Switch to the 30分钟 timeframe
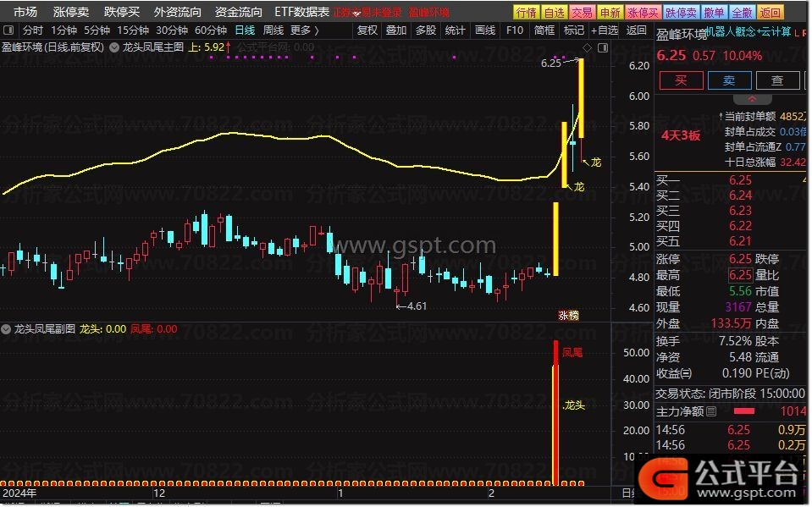 [x=172, y=30]
